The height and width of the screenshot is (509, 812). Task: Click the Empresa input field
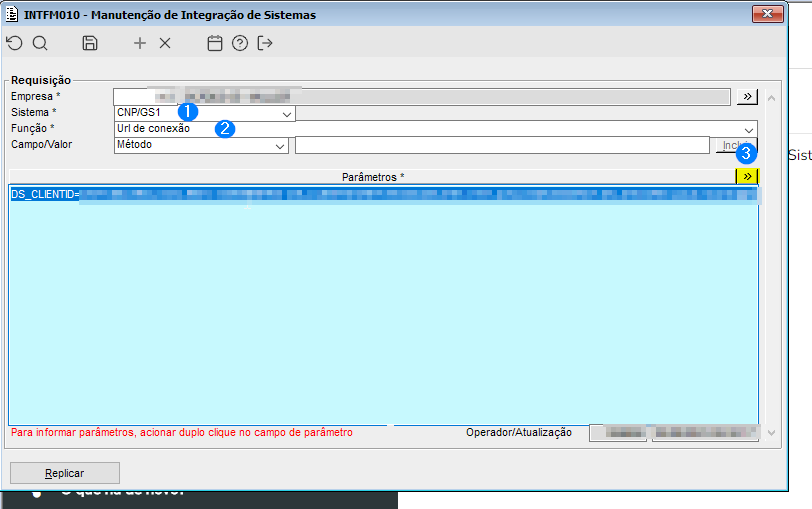click(422, 97)
